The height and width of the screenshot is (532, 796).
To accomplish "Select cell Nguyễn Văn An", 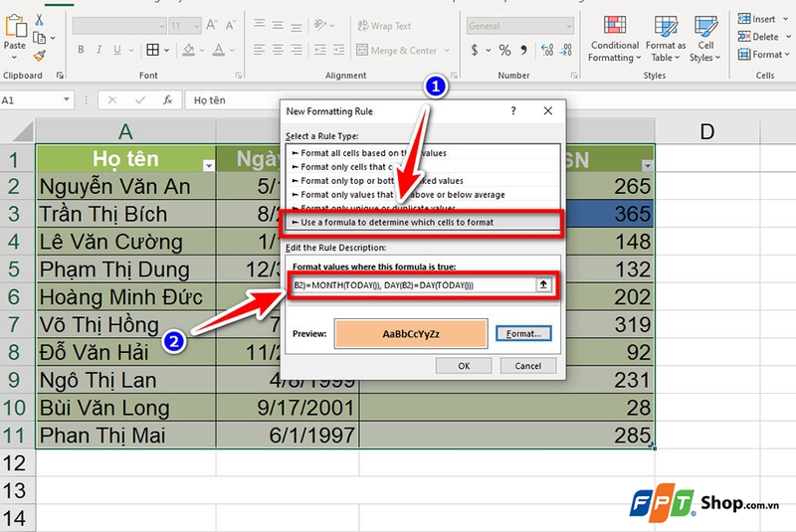I will [x=126, y=186].
